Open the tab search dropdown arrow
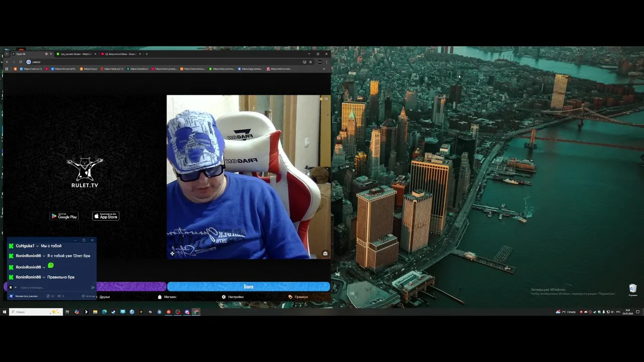 7,54
